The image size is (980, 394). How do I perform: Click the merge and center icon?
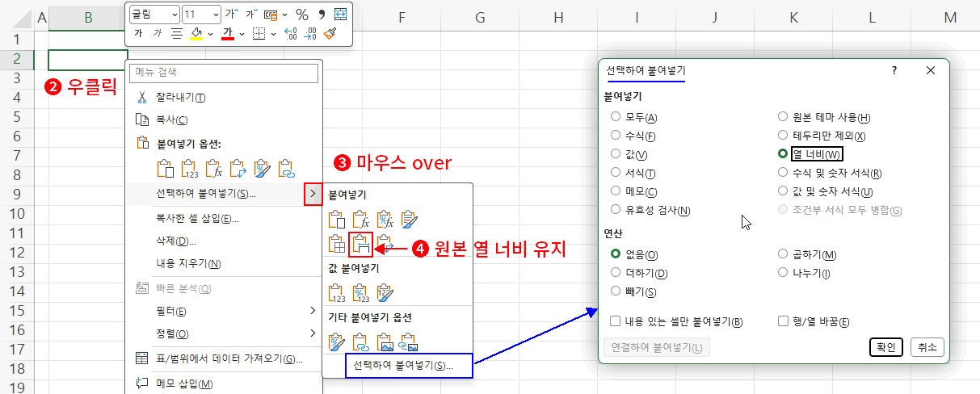coord(340,15)
